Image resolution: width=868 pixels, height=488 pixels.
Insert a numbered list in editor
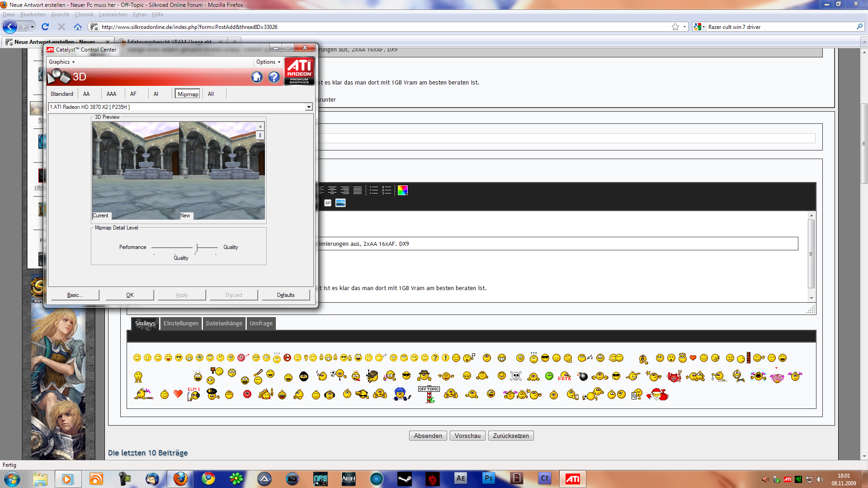tap(387, 190)
